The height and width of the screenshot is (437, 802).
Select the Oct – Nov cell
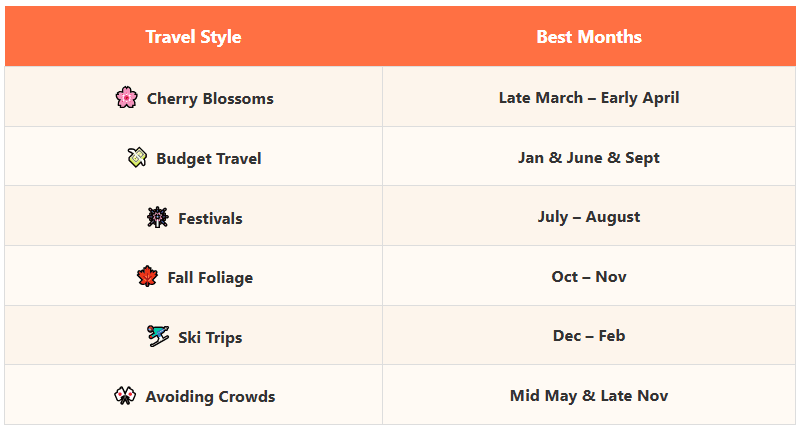coord(589,276)
